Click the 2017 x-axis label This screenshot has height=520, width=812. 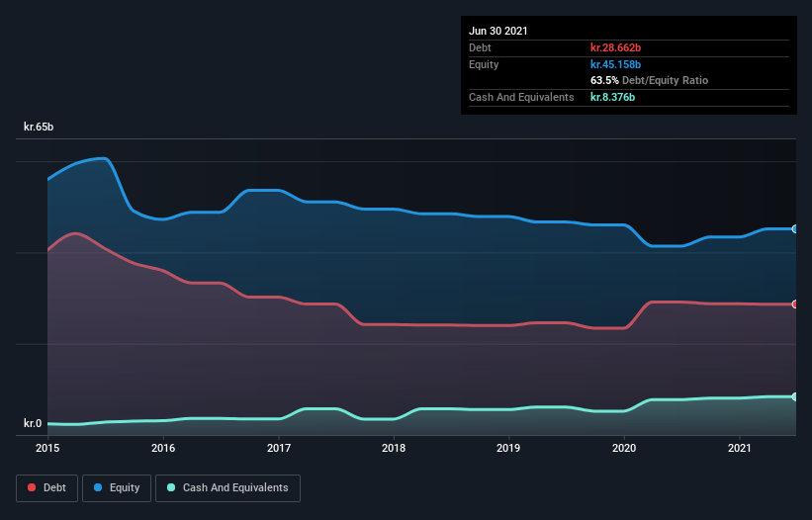279,448
